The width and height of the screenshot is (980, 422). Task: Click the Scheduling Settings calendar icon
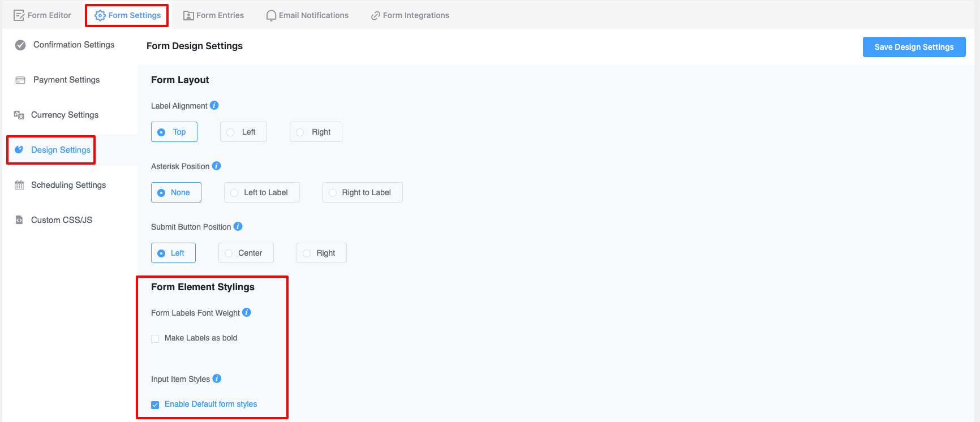[19, 185]
